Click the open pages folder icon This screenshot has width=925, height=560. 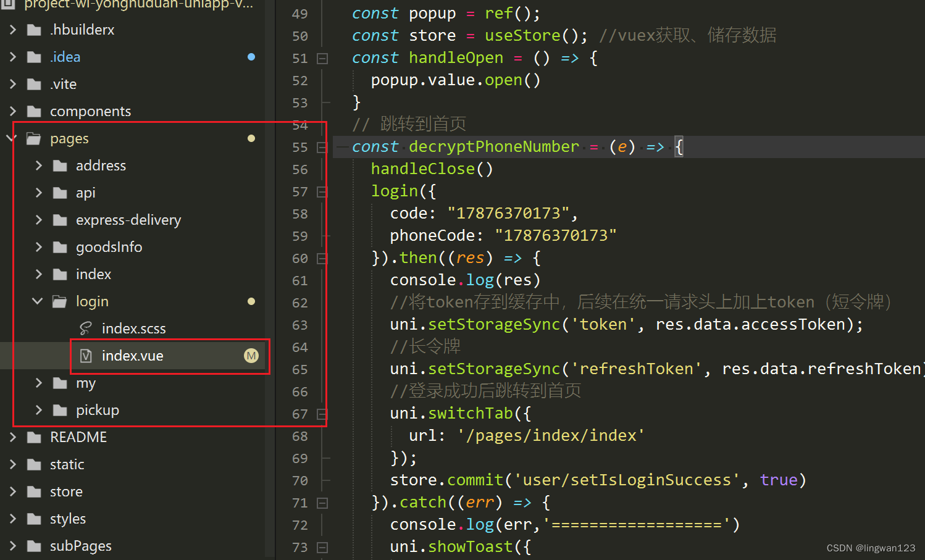pyautogui.click(x=34, y=138)
